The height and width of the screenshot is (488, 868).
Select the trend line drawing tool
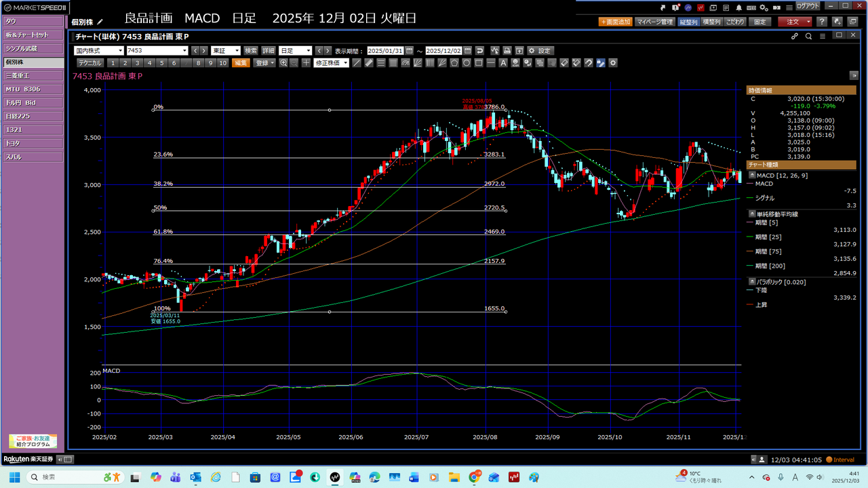[357, 63]
